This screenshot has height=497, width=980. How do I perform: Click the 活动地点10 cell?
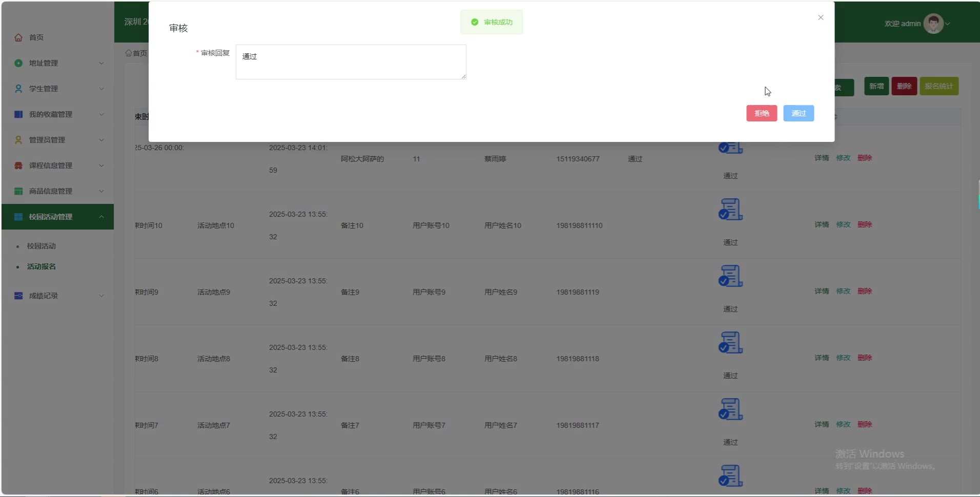click(x=216, y=225)
